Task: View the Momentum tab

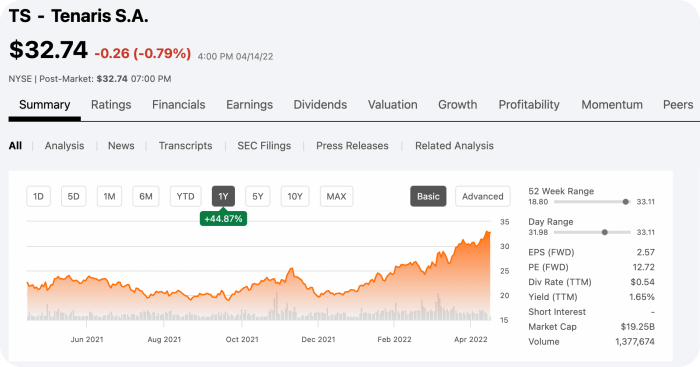Action: coord(612,104)
